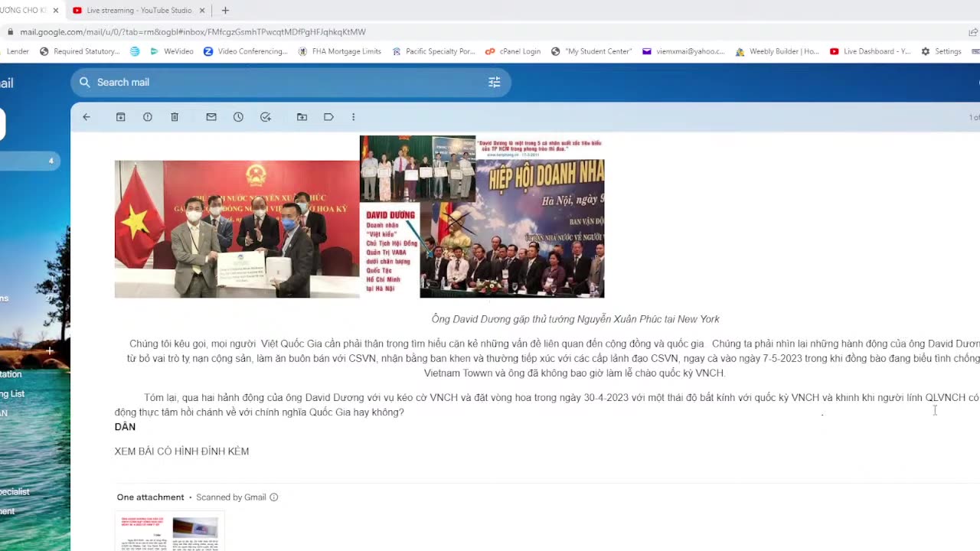Move email to a folder

[302, 117]
